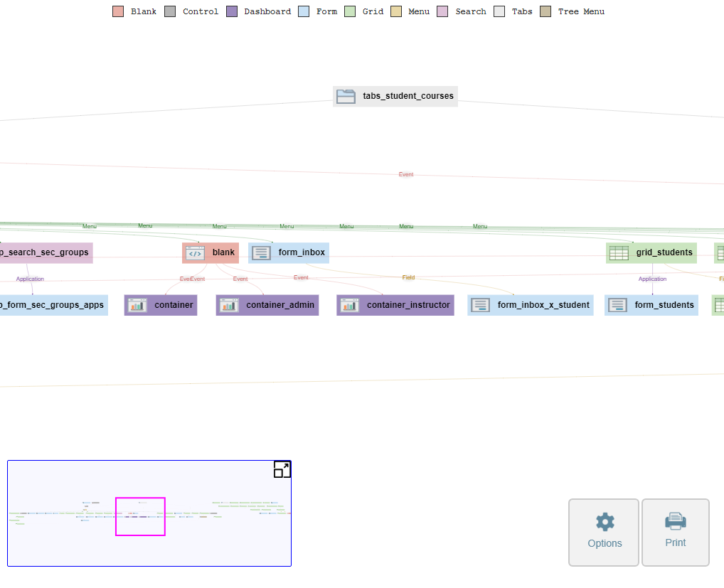The height and width of the screenshot is (588, 724).
Task: Click the Grid color swatch in the legend
Action: [x=349, y=11]
